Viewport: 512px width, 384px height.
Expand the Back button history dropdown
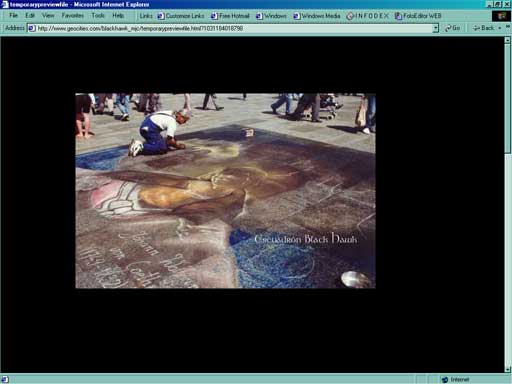[499, 28]
